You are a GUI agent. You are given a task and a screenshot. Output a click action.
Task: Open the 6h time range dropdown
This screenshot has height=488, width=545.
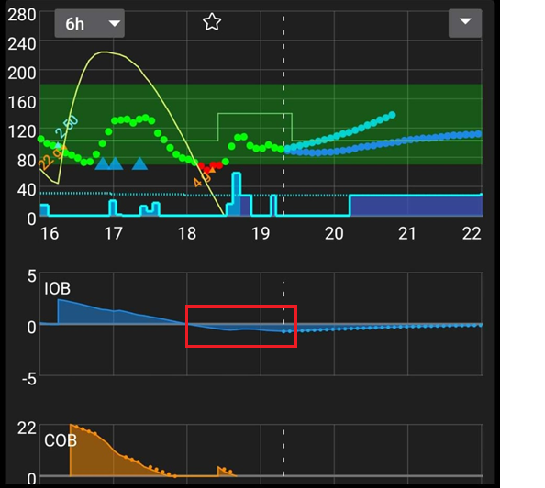tap(89, 23)
